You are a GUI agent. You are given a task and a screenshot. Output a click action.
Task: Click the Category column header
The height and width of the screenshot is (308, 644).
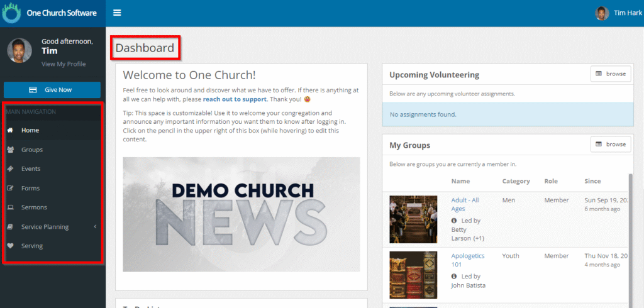click(516, 181)
